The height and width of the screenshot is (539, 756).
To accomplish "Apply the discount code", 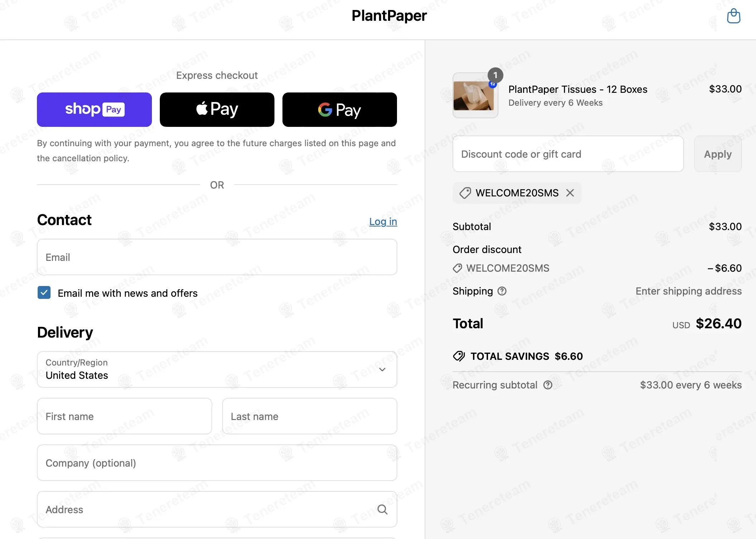I will coord(718,154).
